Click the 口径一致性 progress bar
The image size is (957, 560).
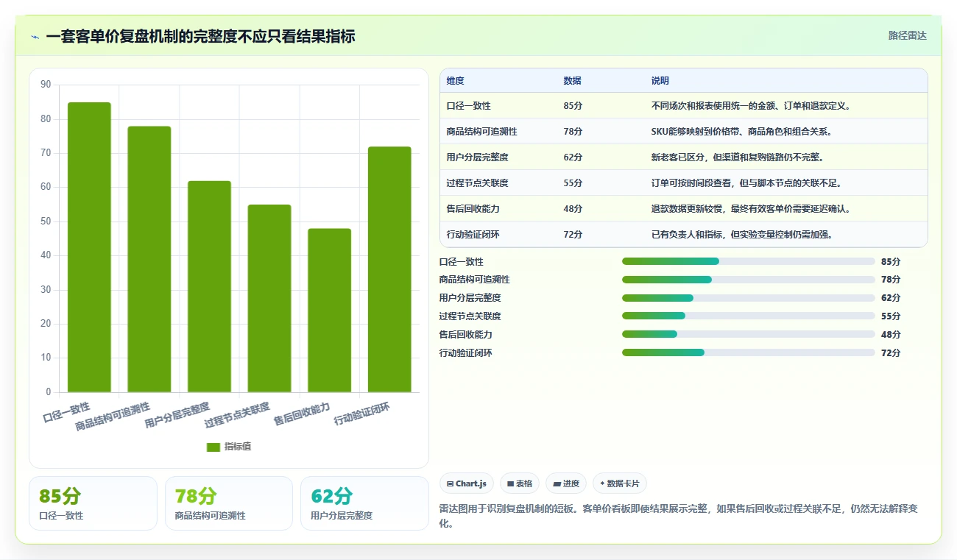coord(749,261)
